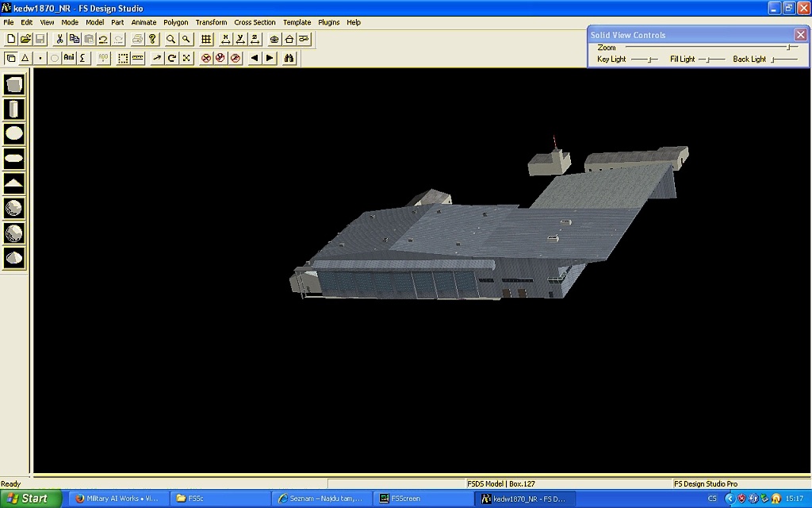Click the sigma symbol toolbar button

point(83,58)
